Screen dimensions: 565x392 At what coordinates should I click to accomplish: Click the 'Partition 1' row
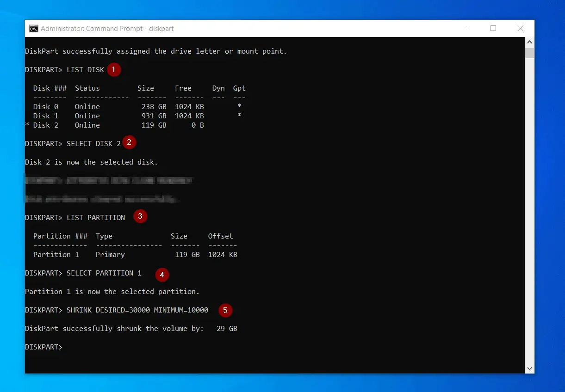135,255
